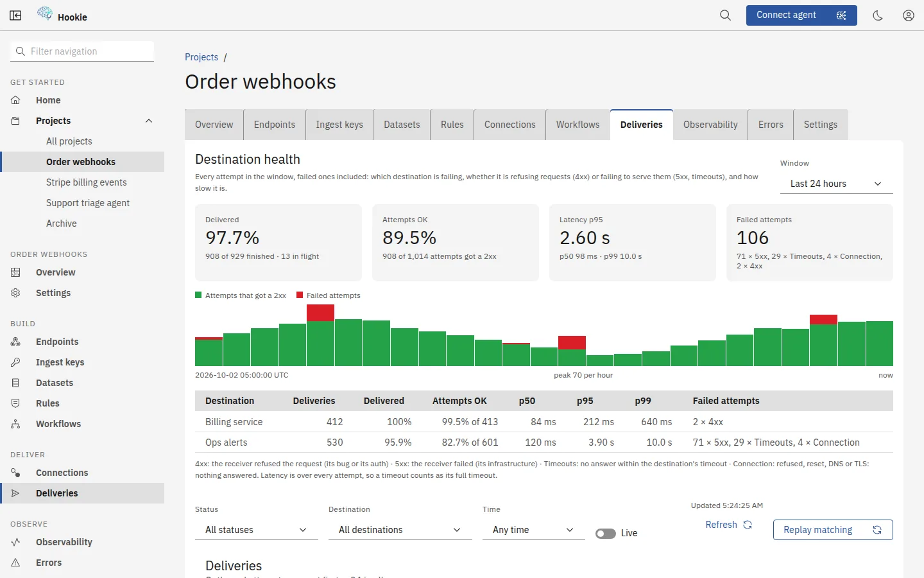The height and width of the screenshot is (578, 924).
Task: Toggle dark mode moon icon
Action: click(x=878, y=15)
